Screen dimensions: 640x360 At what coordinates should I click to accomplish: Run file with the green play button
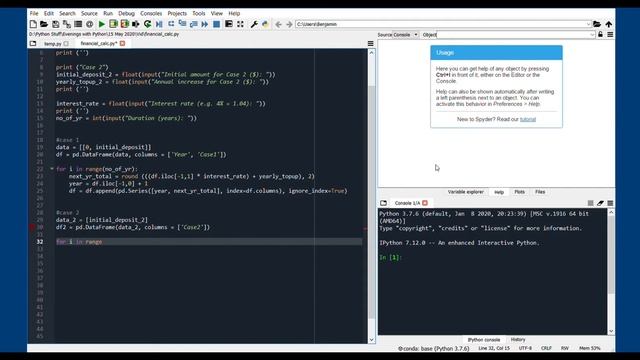[102, 24]
